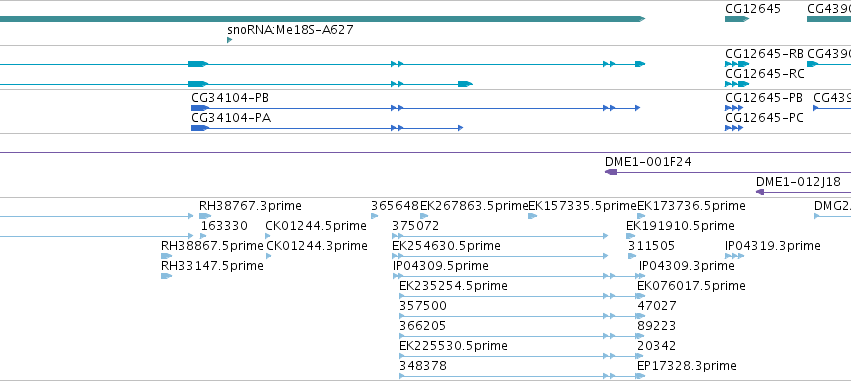851x381 pixels.
Task: Click the long teal gene bar
Action: 322,19
